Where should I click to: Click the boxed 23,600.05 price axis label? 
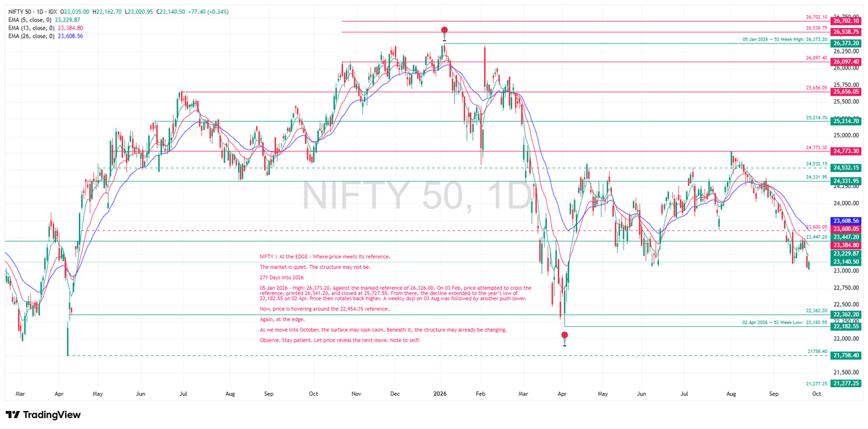[846, 229]
